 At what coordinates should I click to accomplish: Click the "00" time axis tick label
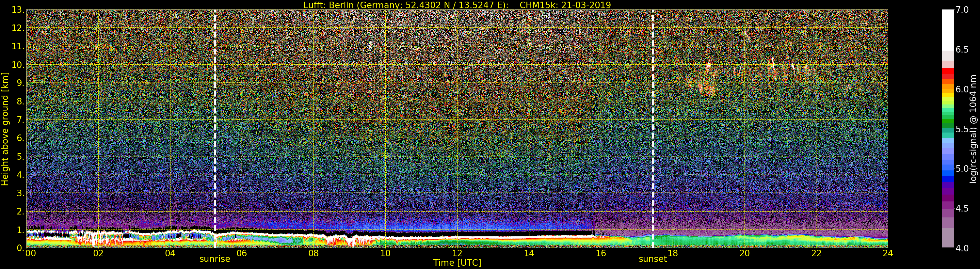[x=30, y=253]
